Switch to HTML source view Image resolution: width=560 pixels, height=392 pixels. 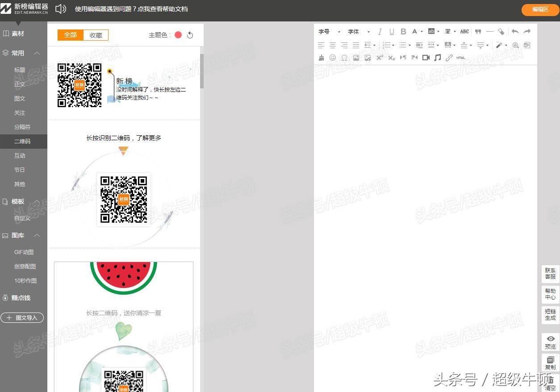[x=460, y=57]
